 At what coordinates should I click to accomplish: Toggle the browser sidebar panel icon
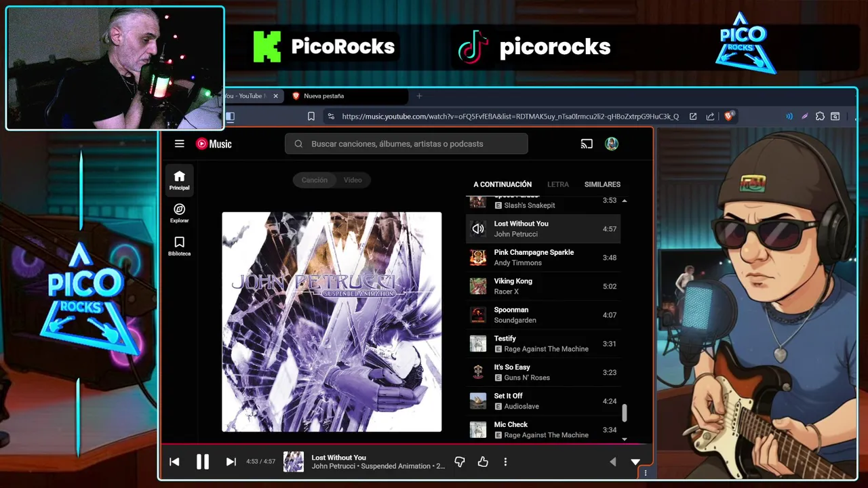coord(230,117)
